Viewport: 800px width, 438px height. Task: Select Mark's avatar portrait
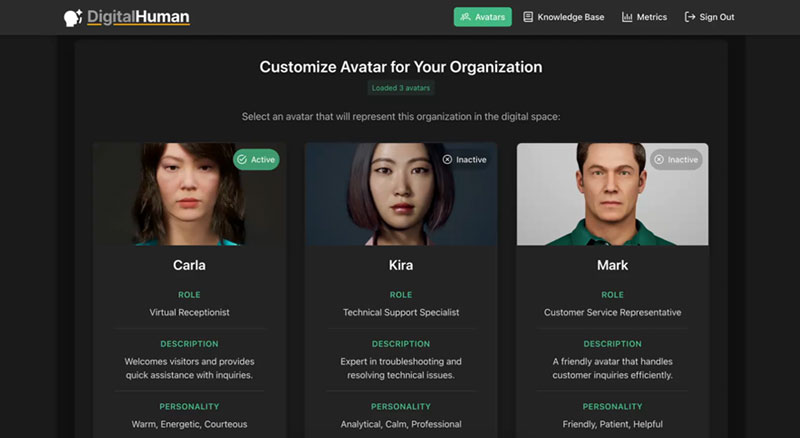pos(612,194)
